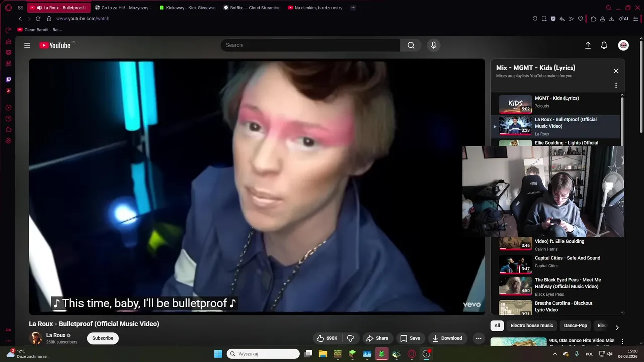The width and height of the screenshot is (644, 362).
Task: Go to the YouTube home logo
Action: [x=55, y=45]
